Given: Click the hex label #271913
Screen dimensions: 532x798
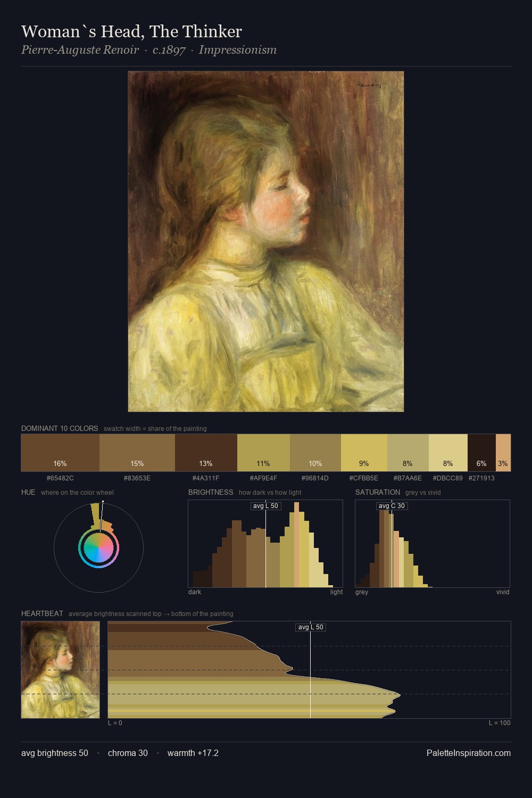Looking at the screenshot, I should 481,478.
